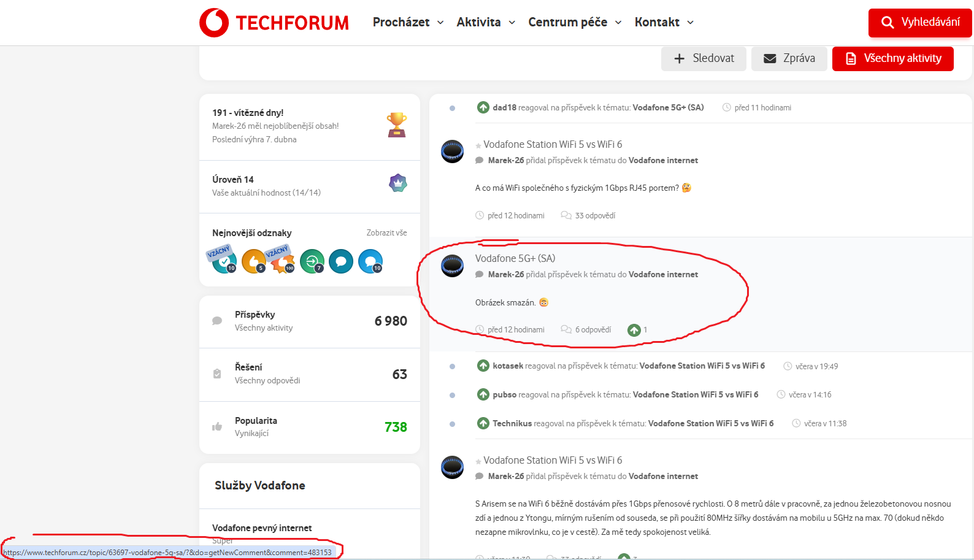This screenshot has width=974, height=560.
Task: Open the VZÁCNÝ orange badge with 100
Action: point(282,261)
